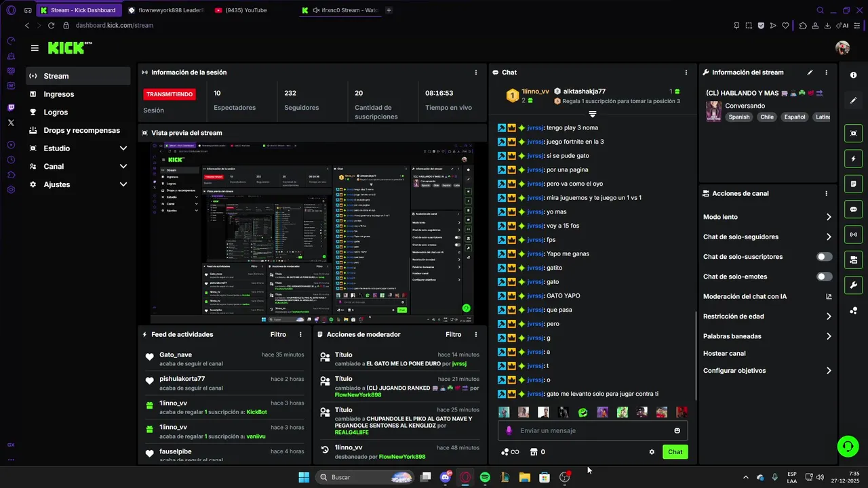Click pencil edit icon in right toolbar

(853, 100)
